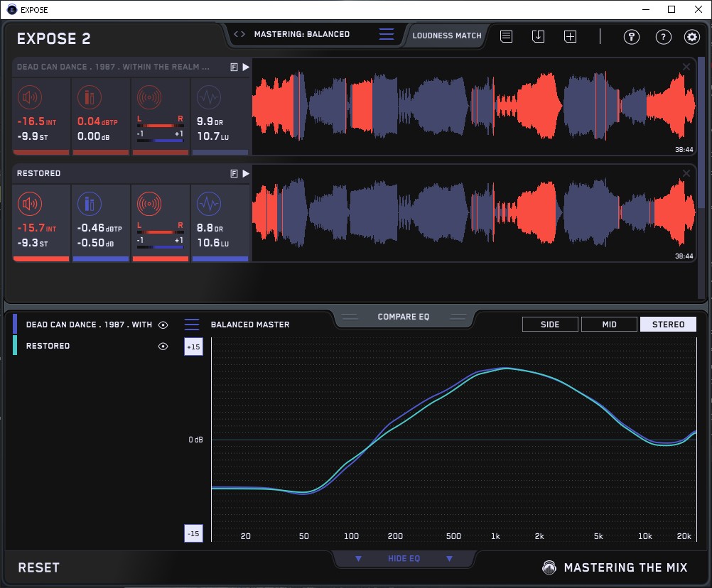Toggle visibility of Restored EQ curve
The image size is (712, 588).
[163, 346]
